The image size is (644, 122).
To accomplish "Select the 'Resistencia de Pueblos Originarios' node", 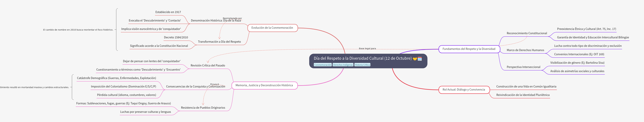I will pyautogui.click(x=203, y=108).
